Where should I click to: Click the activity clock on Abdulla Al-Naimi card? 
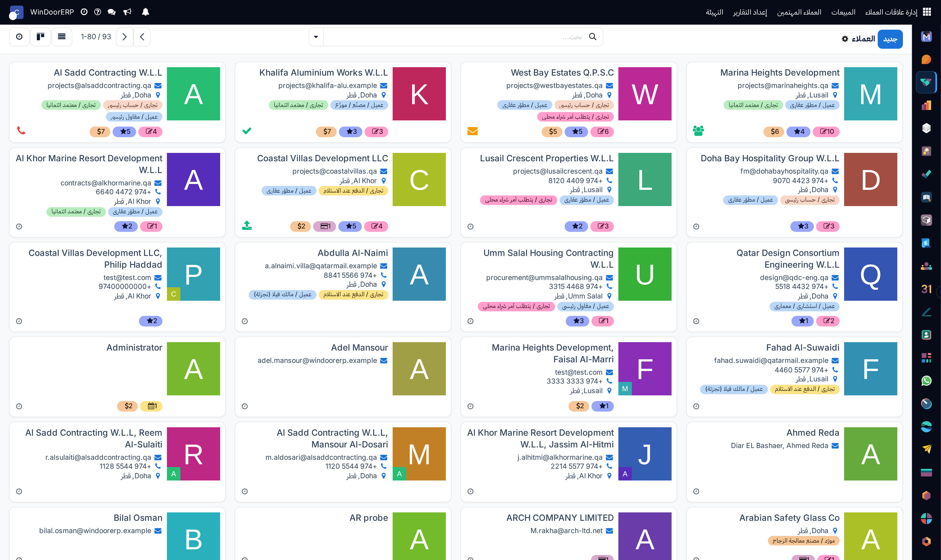point(244,321)
